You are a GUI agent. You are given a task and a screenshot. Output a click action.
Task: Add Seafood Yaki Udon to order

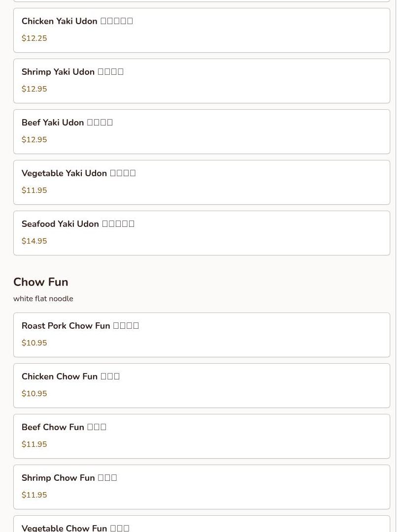tap(202, 233)
